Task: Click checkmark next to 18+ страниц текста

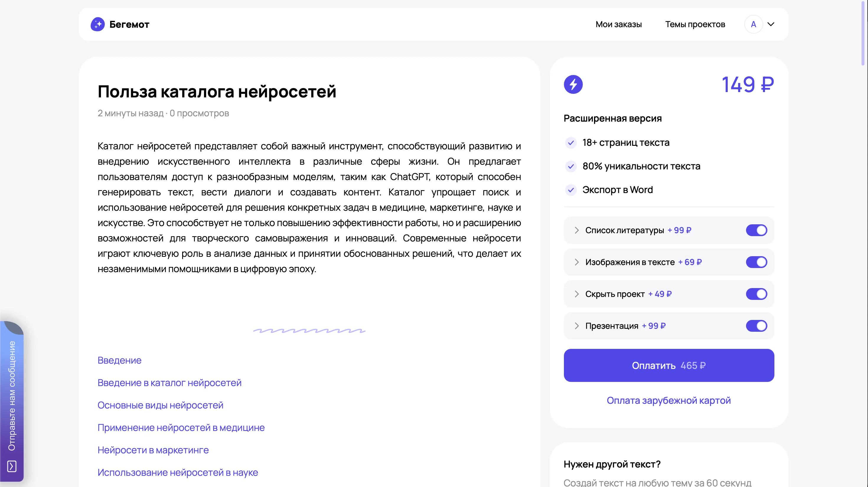Action: click(x=571, y=143)
